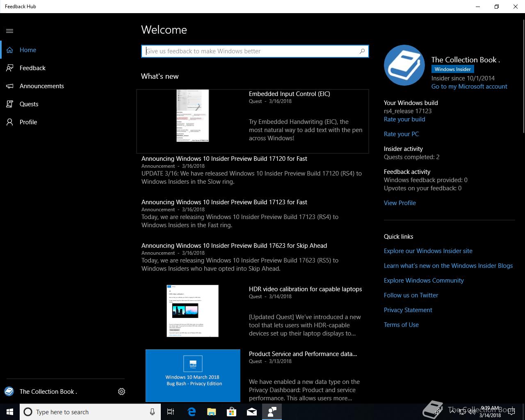
Task: Click the Feedback person icon in sidebar
Action: [10, 68]
